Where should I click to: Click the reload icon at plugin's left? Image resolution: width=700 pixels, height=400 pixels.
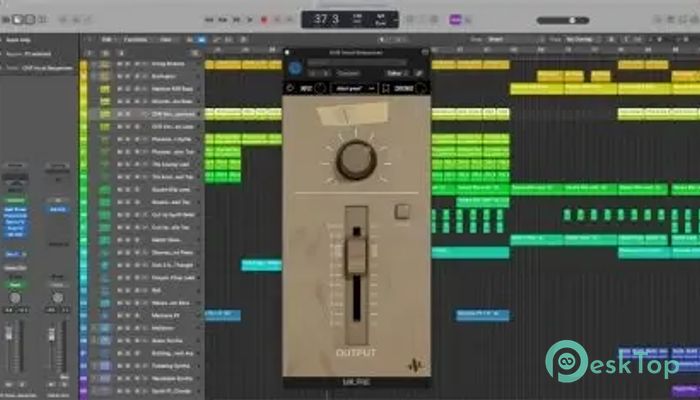(x=290, y=87)
